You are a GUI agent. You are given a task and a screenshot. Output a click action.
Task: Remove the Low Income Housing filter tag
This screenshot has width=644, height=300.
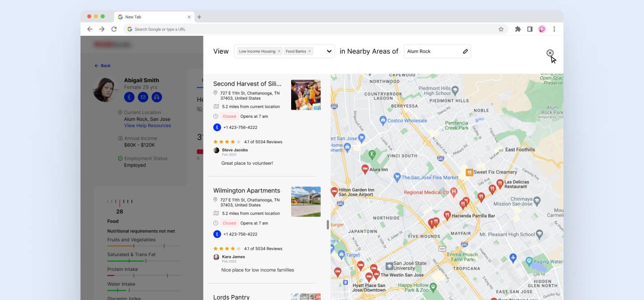coord(279,51)
